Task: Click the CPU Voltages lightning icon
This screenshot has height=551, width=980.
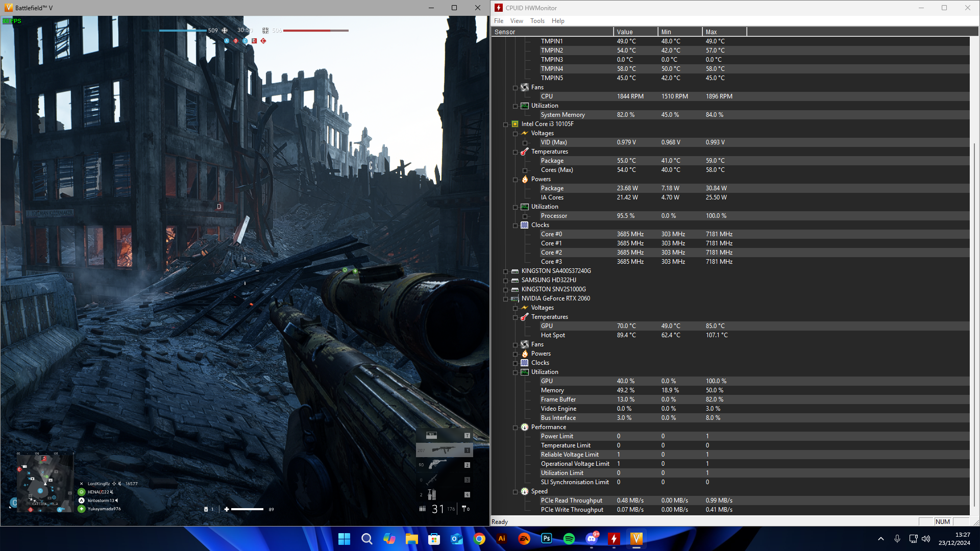Action: click(x=525, y=133)
